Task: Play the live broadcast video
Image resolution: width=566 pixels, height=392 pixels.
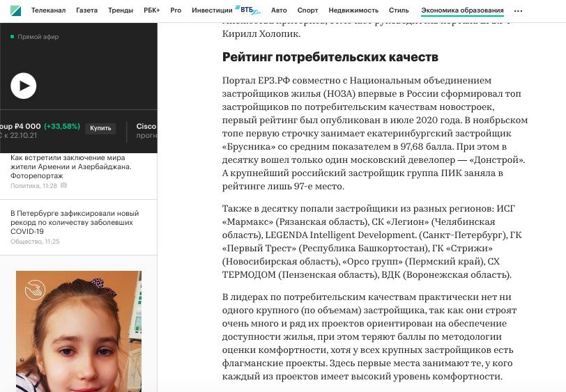Action: click(24, 86)
